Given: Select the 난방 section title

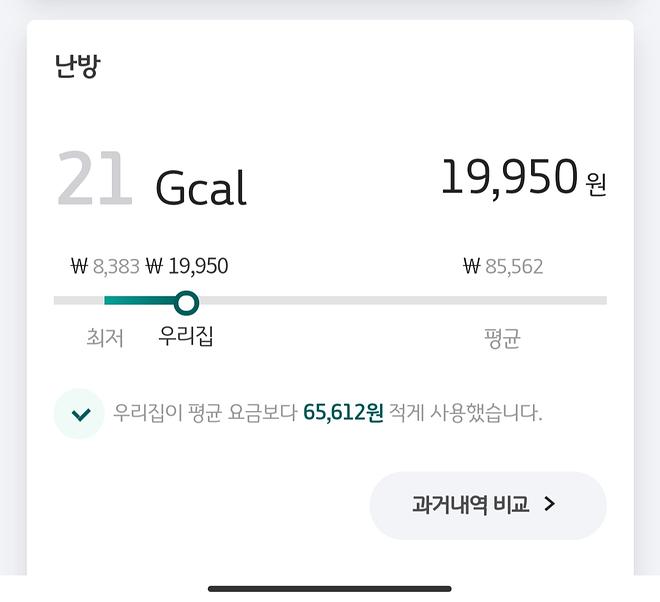Looking at the screenshot, I should click(78, 66).
